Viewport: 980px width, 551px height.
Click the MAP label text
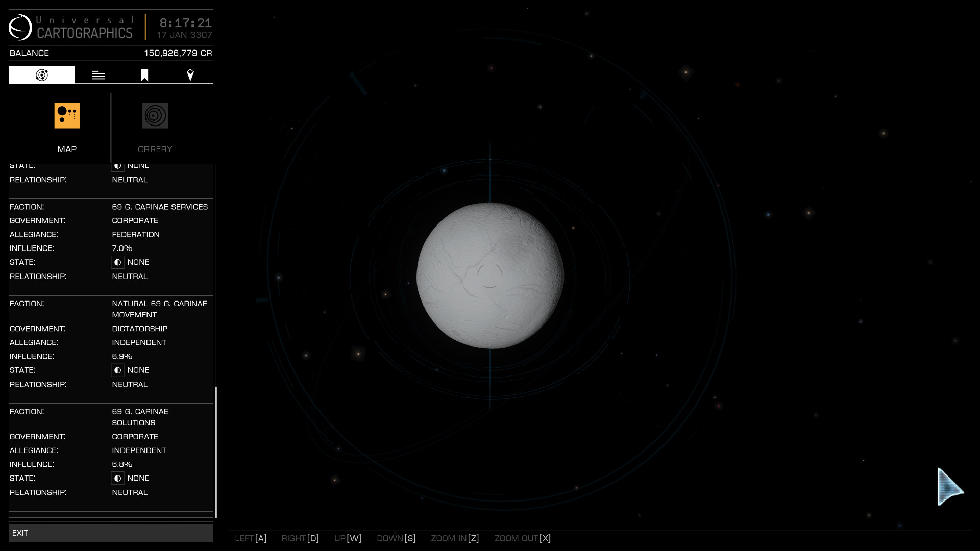coord(67,149)
